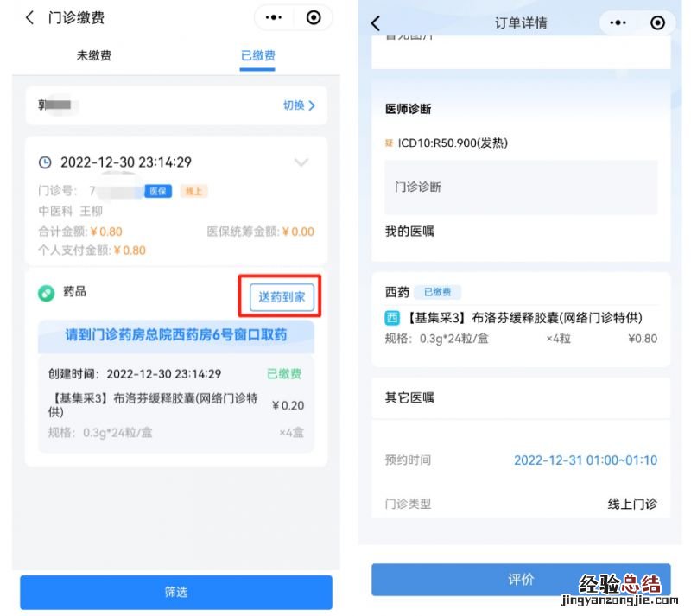Click the 西 medicine type icon

tap(392, 317)
